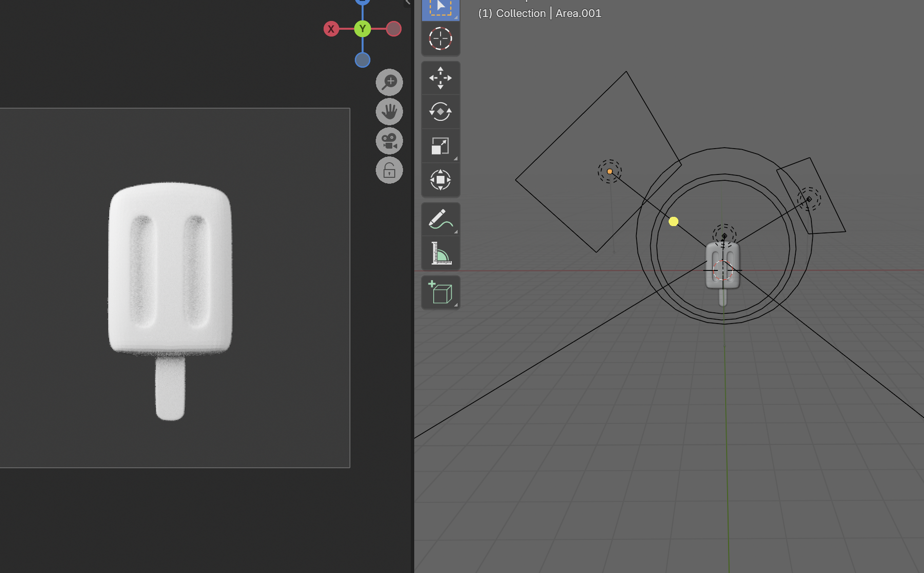This screenshot has width=924, height=573.
Task: Select the Select Box tool
Action: [x=440, y=9]
